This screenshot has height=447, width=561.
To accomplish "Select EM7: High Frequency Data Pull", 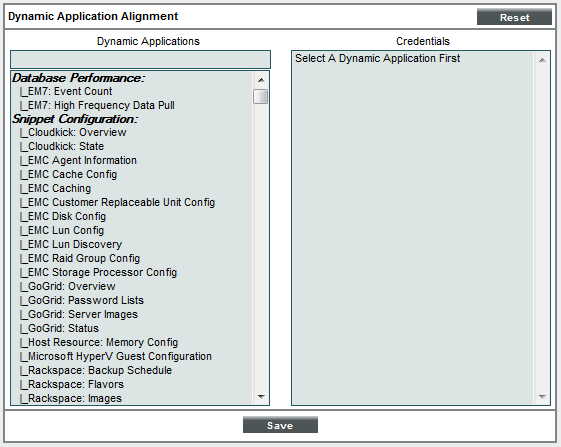I will [x=97, y=105].
